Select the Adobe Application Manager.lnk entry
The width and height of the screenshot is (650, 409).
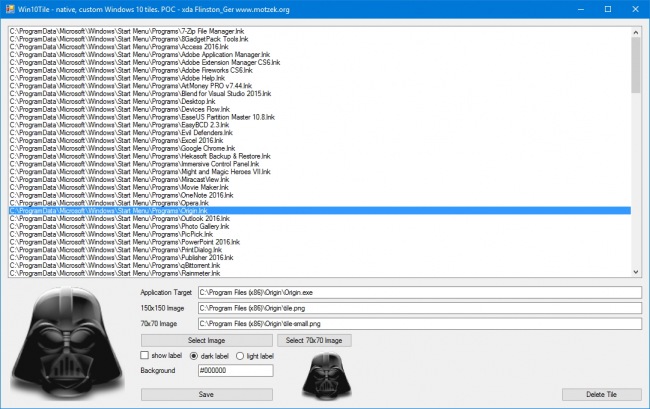320,55
